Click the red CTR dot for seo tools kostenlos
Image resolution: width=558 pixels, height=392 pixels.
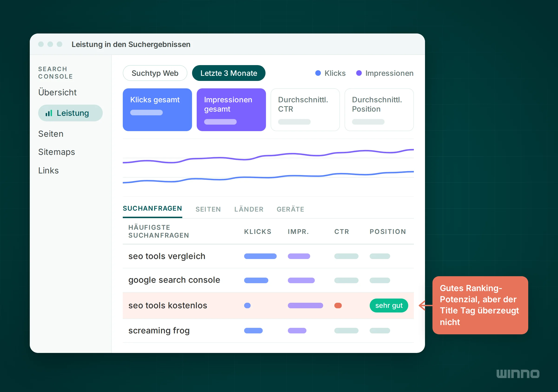pyautogui.click(x=338, y=306)
